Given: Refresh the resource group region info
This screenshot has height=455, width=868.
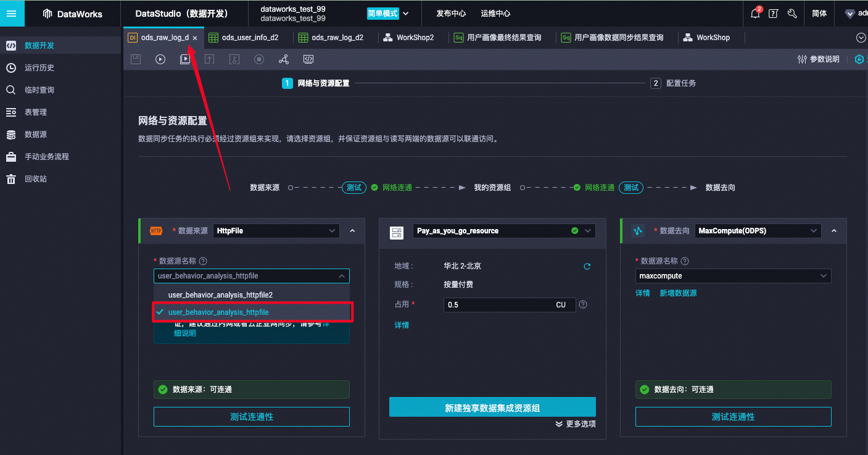Looking at the screenshot, I should point(587,267).
